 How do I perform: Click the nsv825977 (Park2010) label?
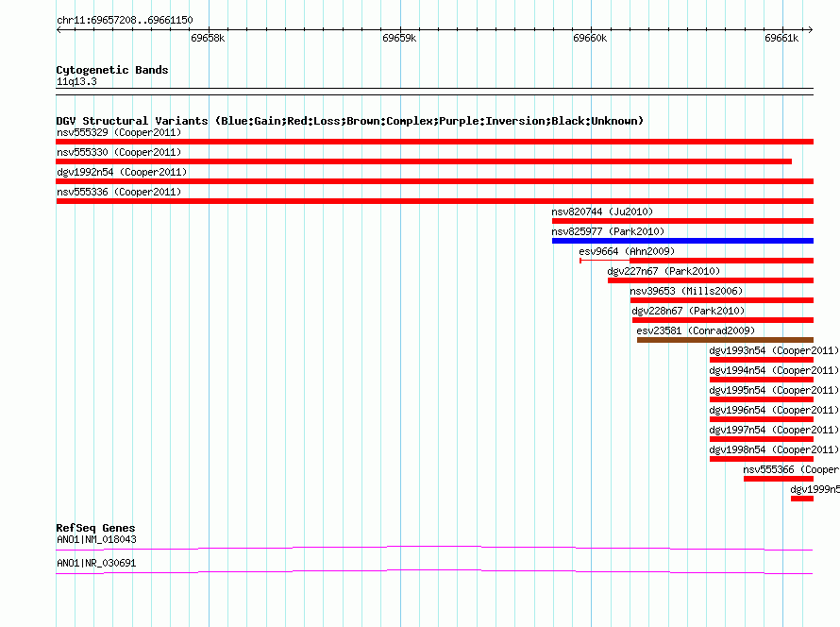[x=608, y=231]
